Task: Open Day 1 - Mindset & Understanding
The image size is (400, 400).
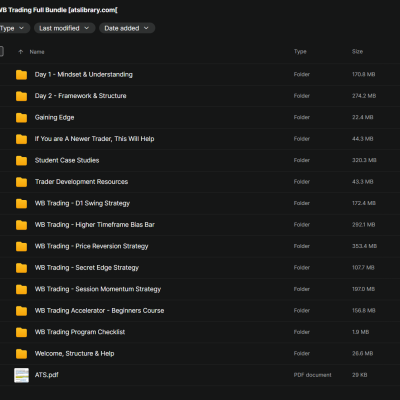Action: [x=84, y=75]
